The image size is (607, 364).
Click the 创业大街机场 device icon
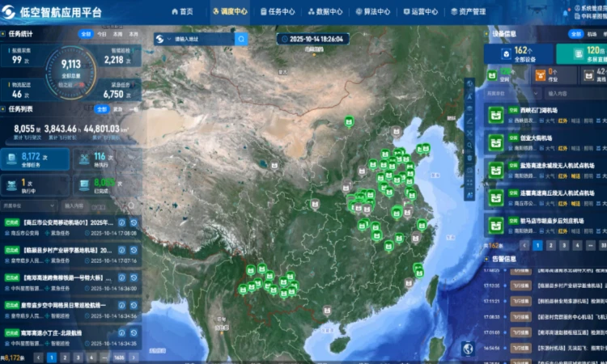[496, 142]
